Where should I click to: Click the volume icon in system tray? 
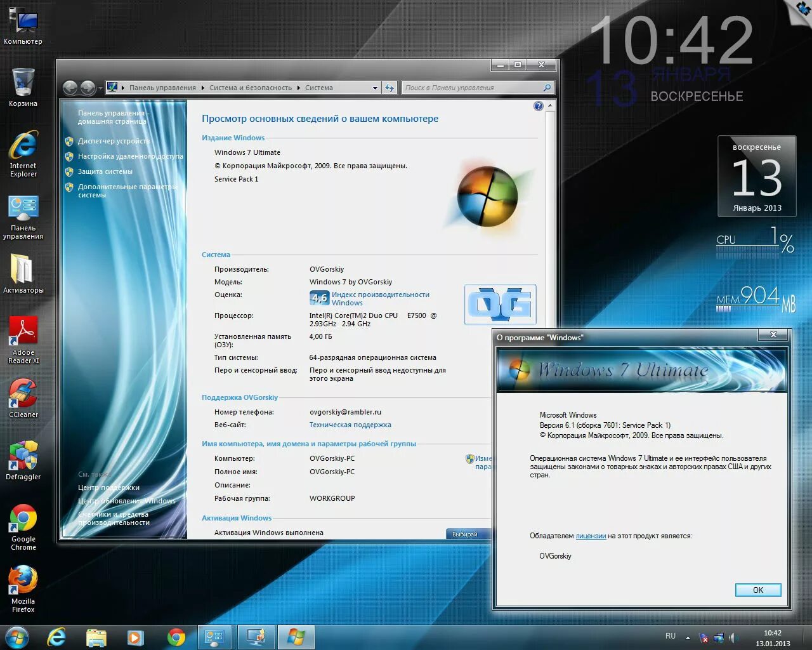point(733,637)
